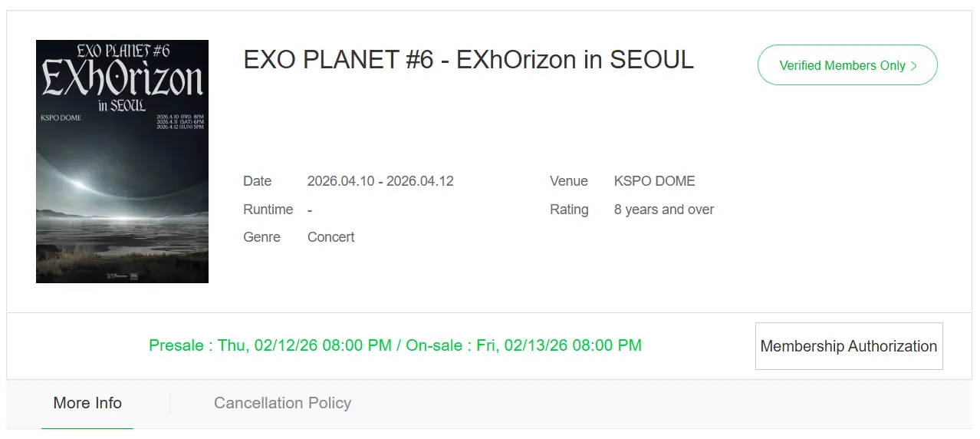
Task: Open Membership Authorization
Action: (848, 346)
